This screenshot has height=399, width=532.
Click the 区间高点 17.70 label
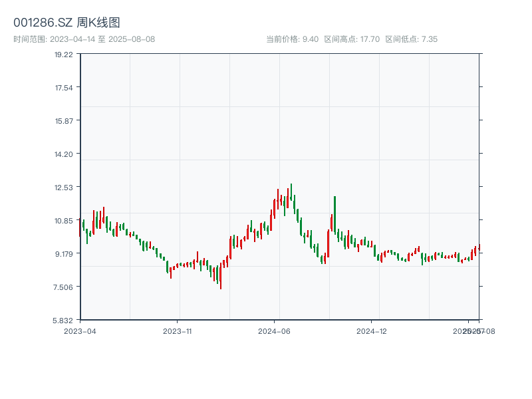tap(352, 39)
